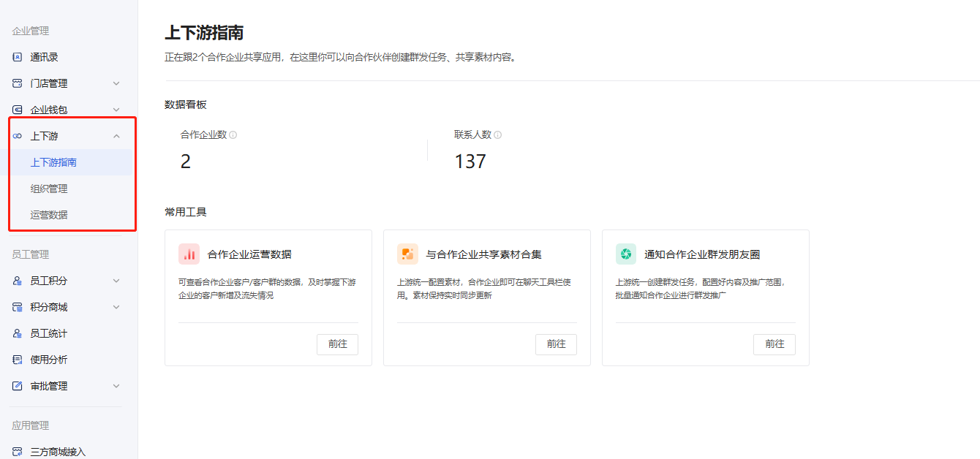The width and height of the screenshot is (980, 459).
Task: Click the red bar-chart icon for 合作企业运营数据
Action: (x=189, y=254)
